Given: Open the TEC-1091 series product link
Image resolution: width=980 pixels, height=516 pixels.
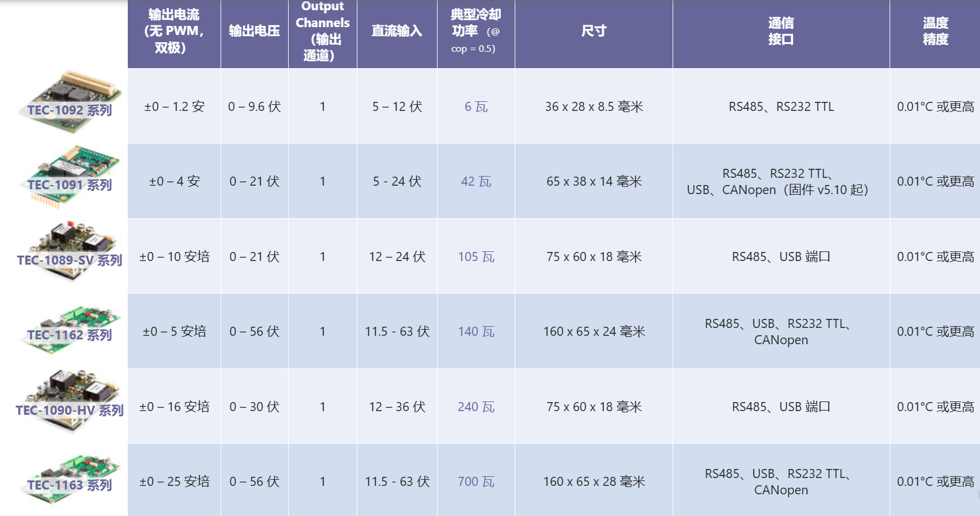Looking at the screenshot, I should [x=70, y=185].
